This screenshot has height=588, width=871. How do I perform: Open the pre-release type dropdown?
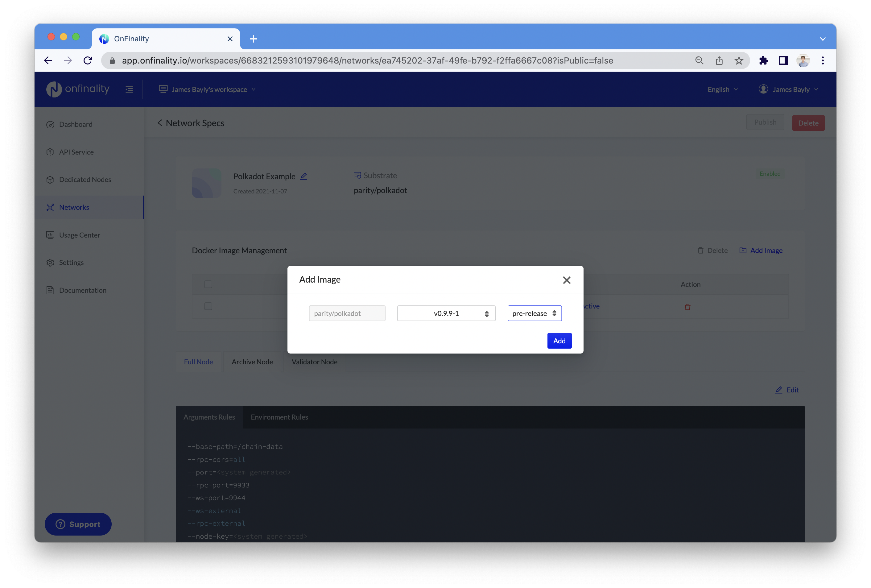click(x=534, y=313)
